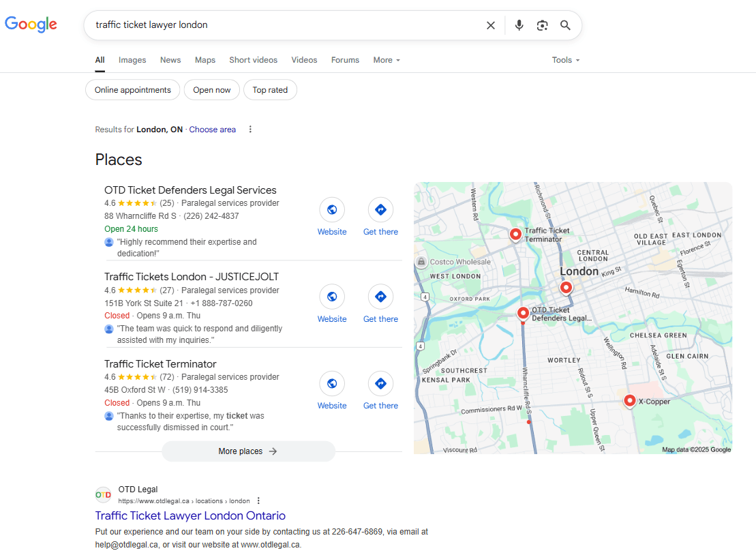Expand More places results
Viewport: 756px width, 555px height.
248,451
